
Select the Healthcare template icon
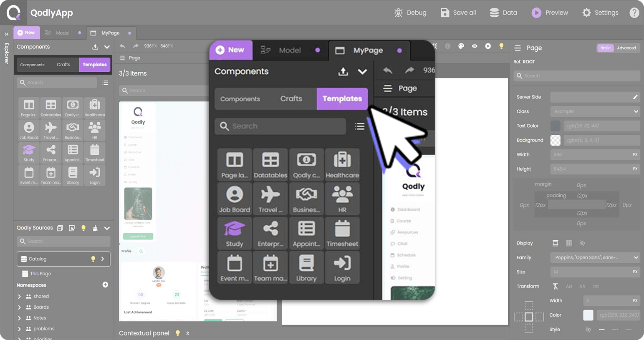[x=94, y=108]
